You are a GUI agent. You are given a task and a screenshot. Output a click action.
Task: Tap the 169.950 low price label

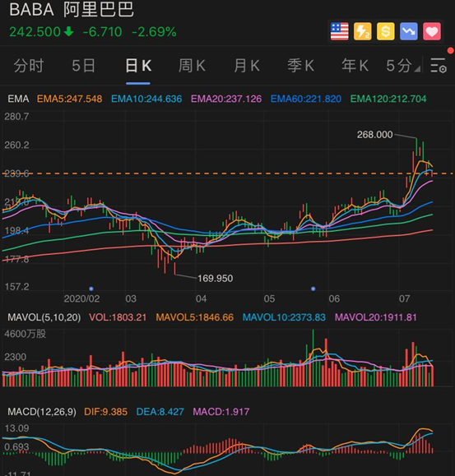216,279
